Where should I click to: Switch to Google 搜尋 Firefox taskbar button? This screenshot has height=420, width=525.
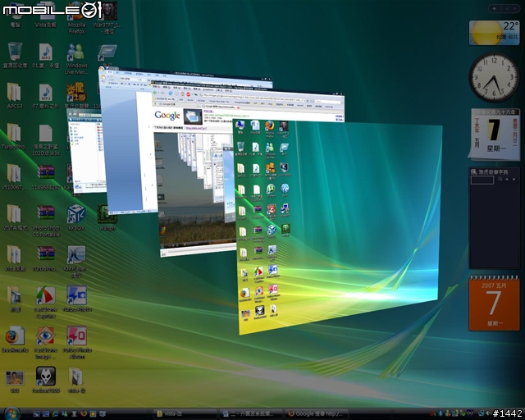pos(317,413)
